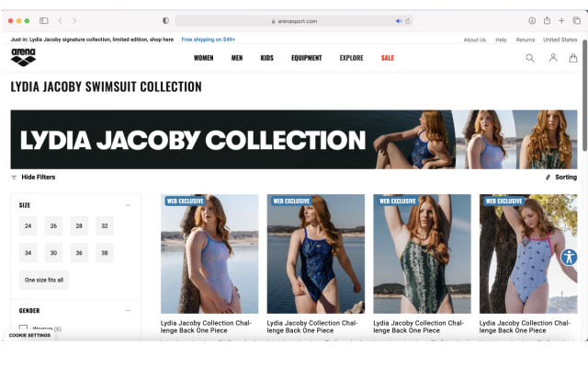This screenshot has width=588, height=368.
Task: Go back with Safari's back arrow
Action: pos(60,20)
